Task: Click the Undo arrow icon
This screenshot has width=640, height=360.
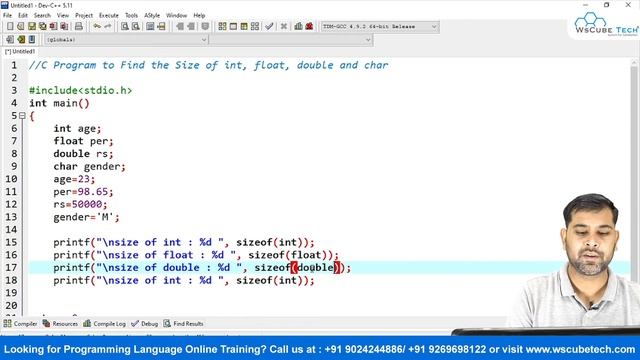Action: click(97, 27)
